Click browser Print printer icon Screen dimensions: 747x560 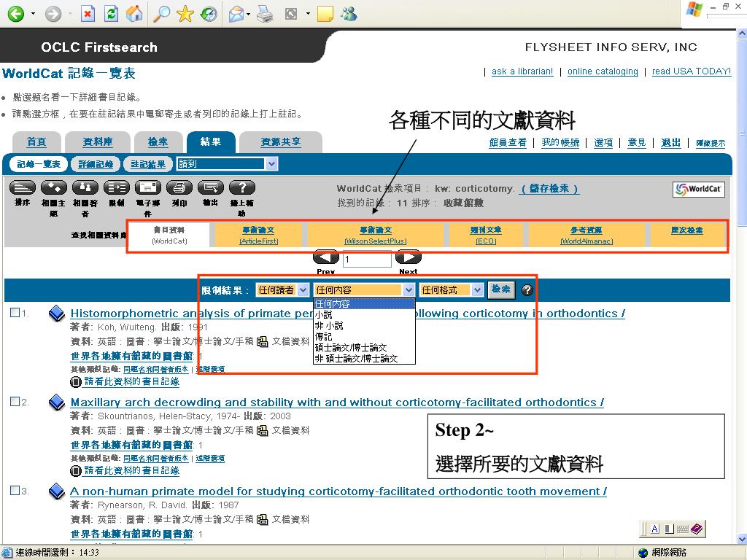265,15
